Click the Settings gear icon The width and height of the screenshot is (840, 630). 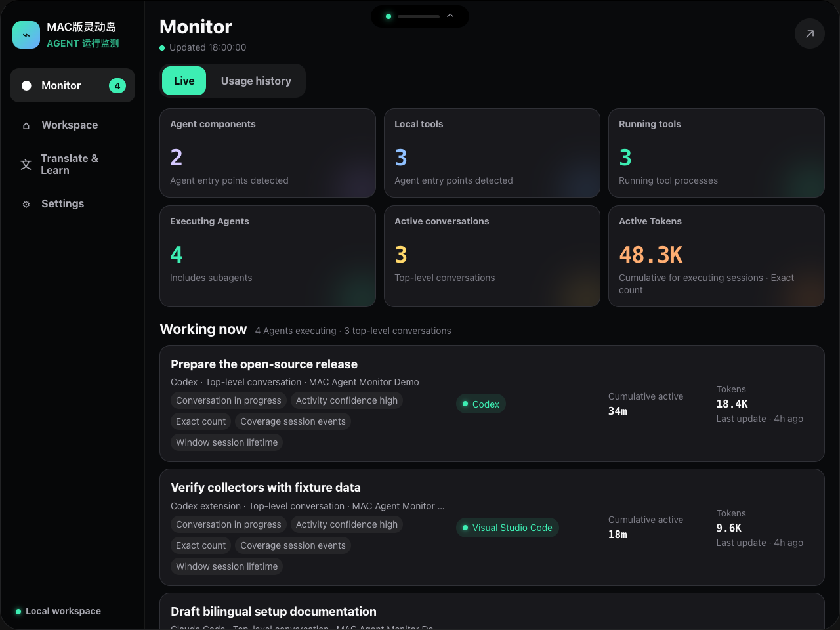click(26, 204)
